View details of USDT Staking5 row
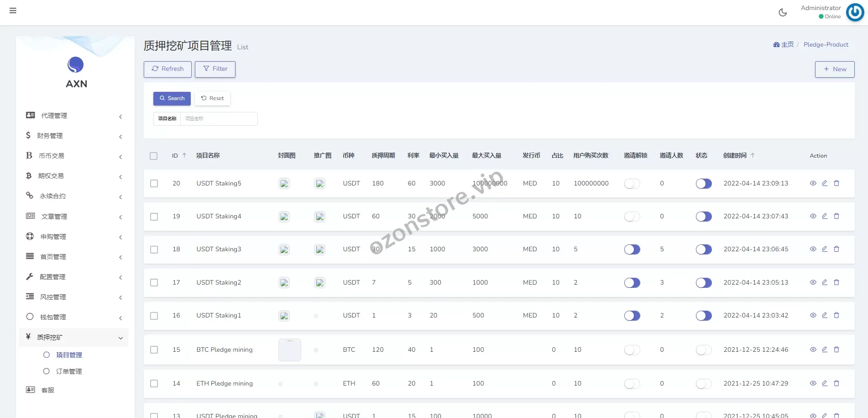 point(813,183)
